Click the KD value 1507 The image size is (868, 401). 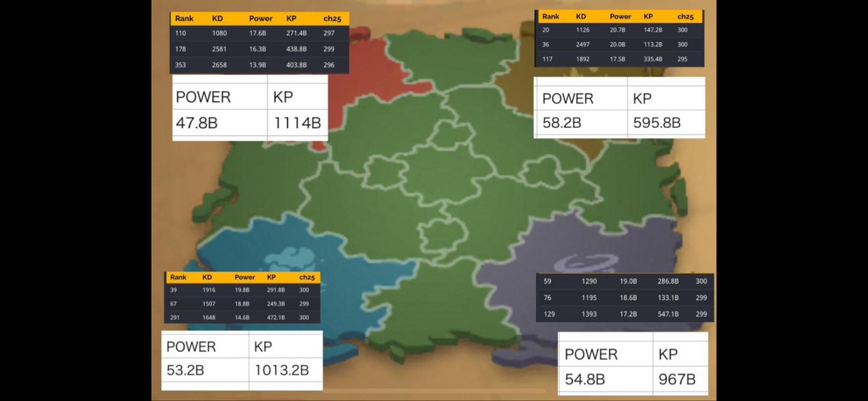tap(209, 303)
